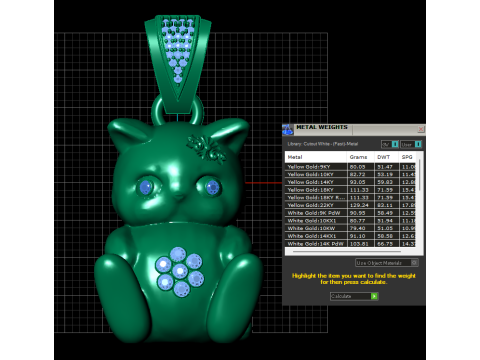Screen dimensions: 480x360
Task: Select the White Gold:14K PdW row
Action: tap(350, 243)
